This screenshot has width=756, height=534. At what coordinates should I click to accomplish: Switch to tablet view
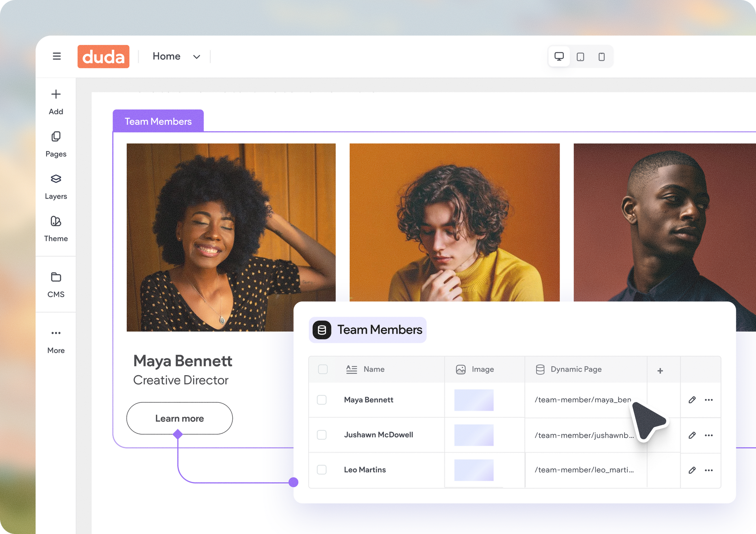point(580,57)
